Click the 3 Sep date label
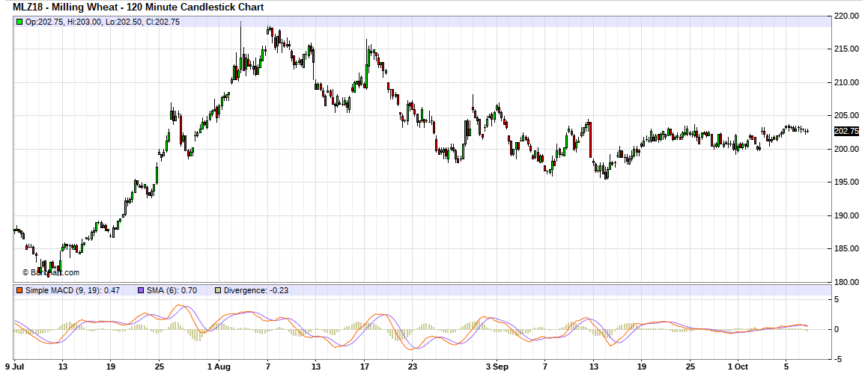Screen dimensions: 868x377 pyautogui.click(x=497, y=367)
